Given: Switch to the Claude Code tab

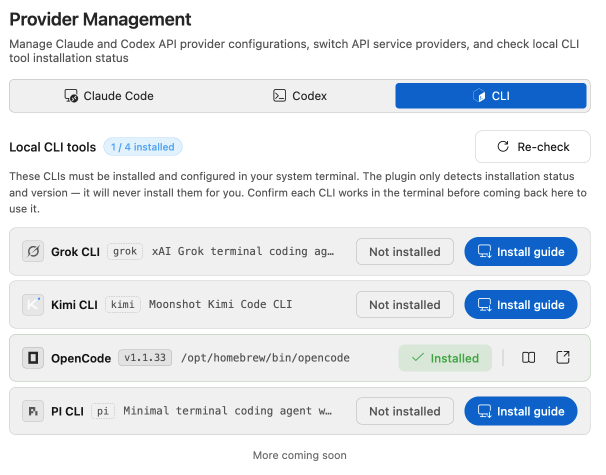Looking at the screenshot, I should coord(109,96).
